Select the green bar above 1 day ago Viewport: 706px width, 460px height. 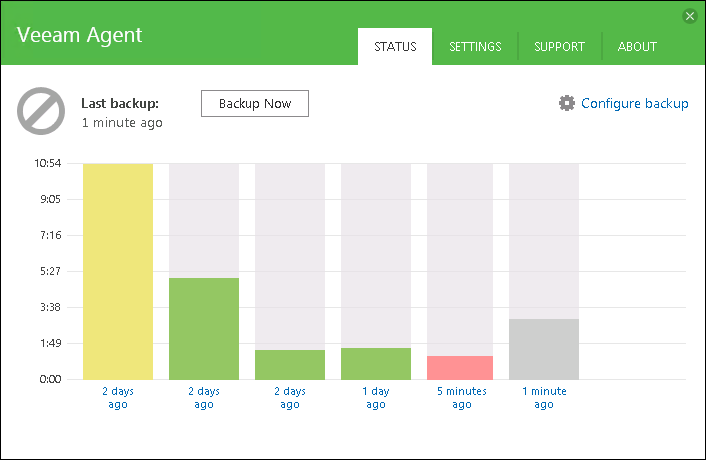point(376,363)
